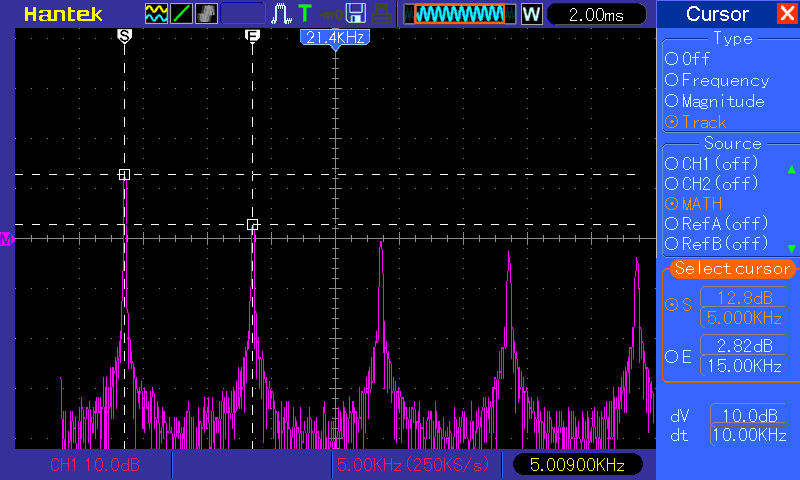The height and width of the screenshot is (480, 800).
Task: Click the green T trigger indicator
Action: [x=305, y=14]
